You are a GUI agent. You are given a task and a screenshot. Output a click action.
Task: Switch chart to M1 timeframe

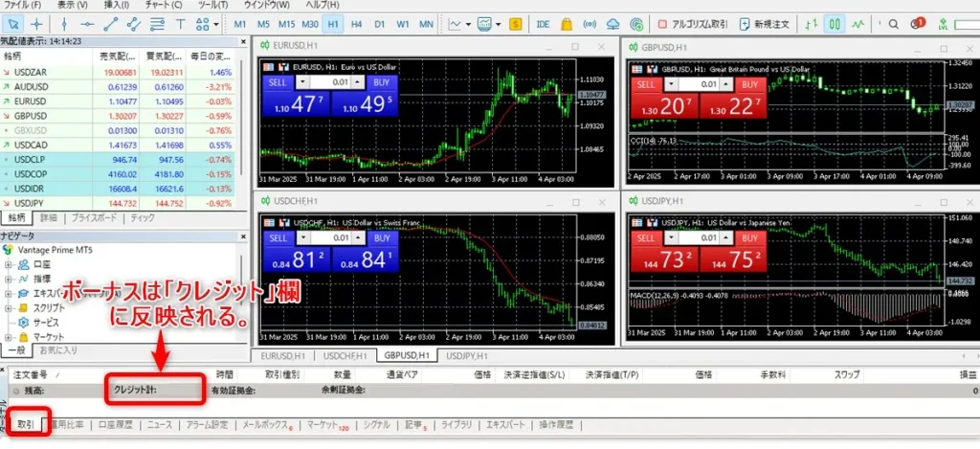click(x=240, y=24)
